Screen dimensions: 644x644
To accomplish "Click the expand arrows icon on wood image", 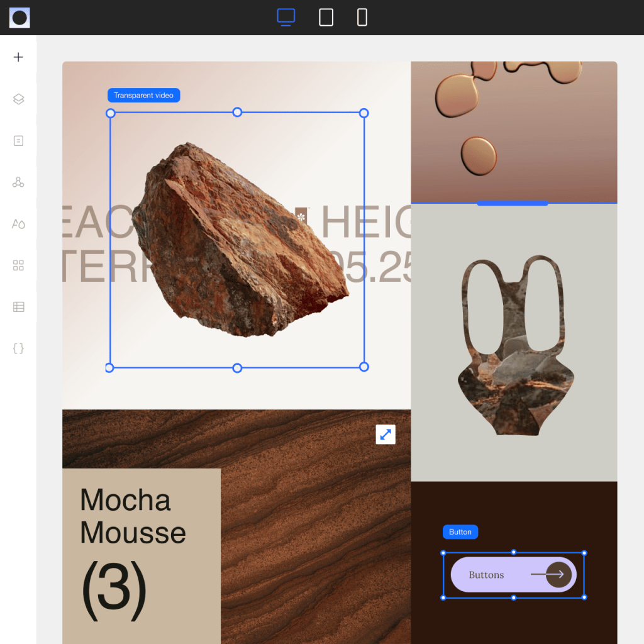I will [x=386, y=434].
